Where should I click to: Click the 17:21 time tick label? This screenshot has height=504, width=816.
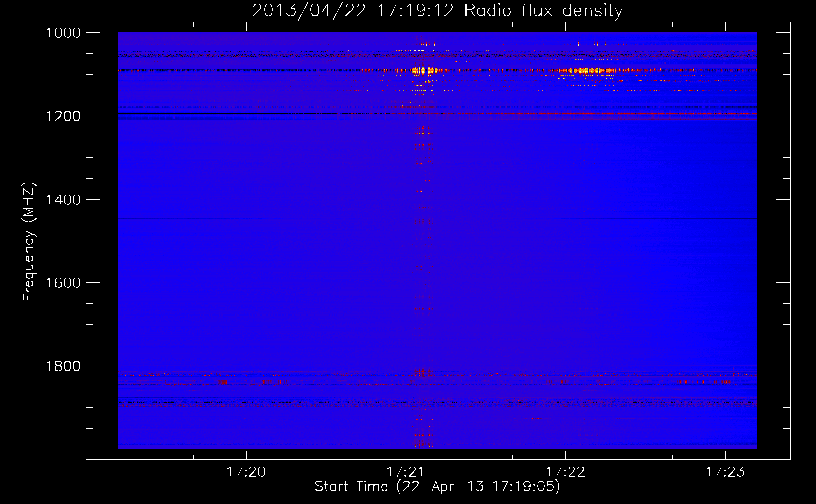point(406,472)
